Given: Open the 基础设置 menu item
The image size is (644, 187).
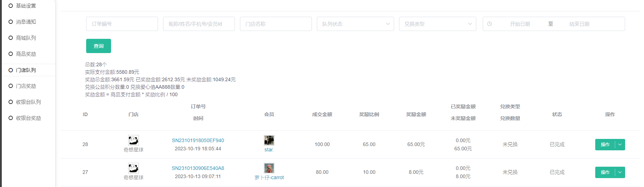Looking at the screenshot, I should tap(26, 6).
